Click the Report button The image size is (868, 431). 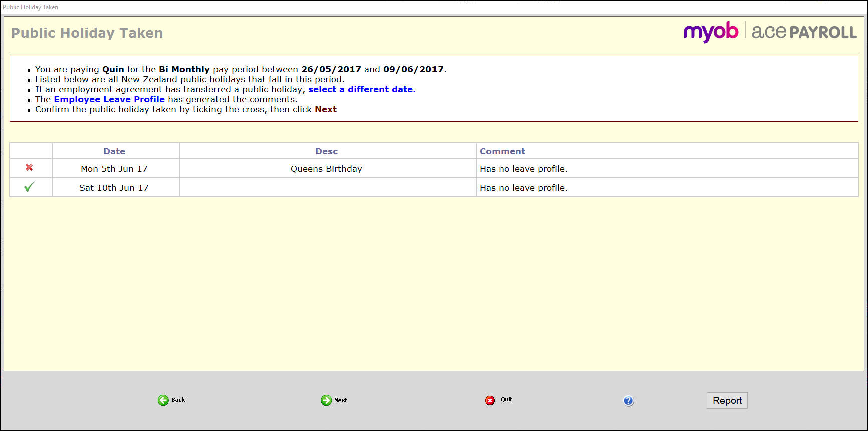727,400
